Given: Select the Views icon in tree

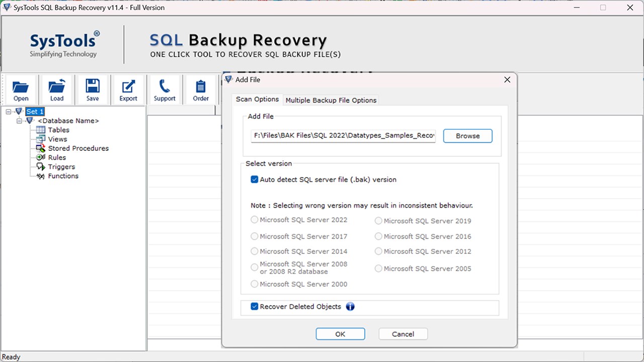Looking at the screenshot, I should tap(40, 139).
